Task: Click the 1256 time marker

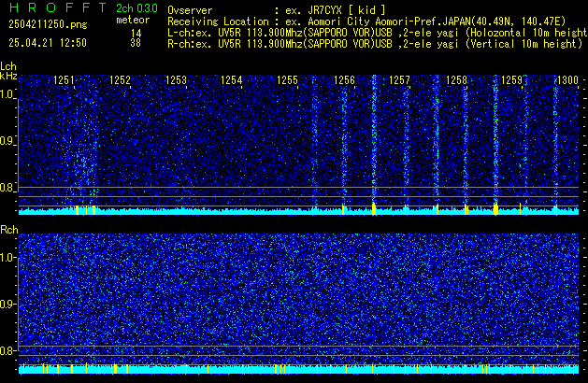Action: (344, 80)
